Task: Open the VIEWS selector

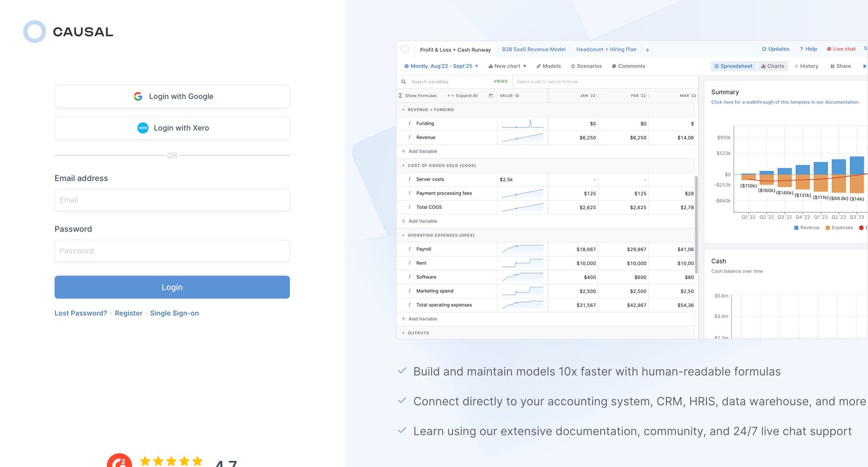Action: (x=501, y=81)
